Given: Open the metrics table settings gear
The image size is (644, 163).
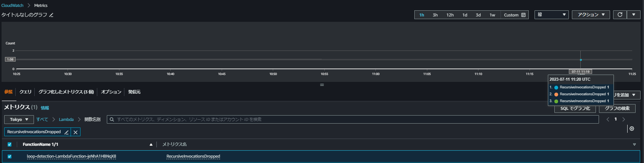Looking at the screenshot, I should pyautogui.click(x=632, y=129).
